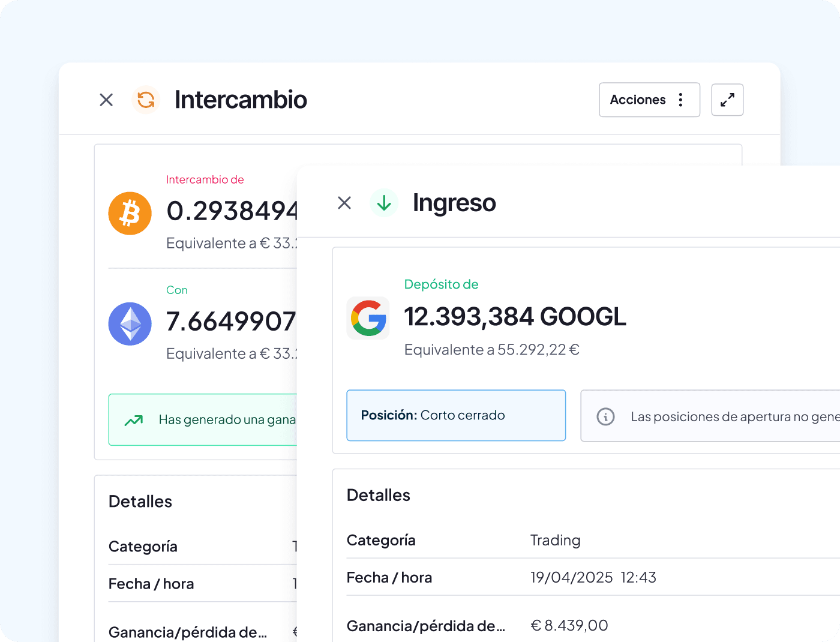Click the Ingreso panel title
This screenshot has width=840, height=642.
[x=454, y=203]
